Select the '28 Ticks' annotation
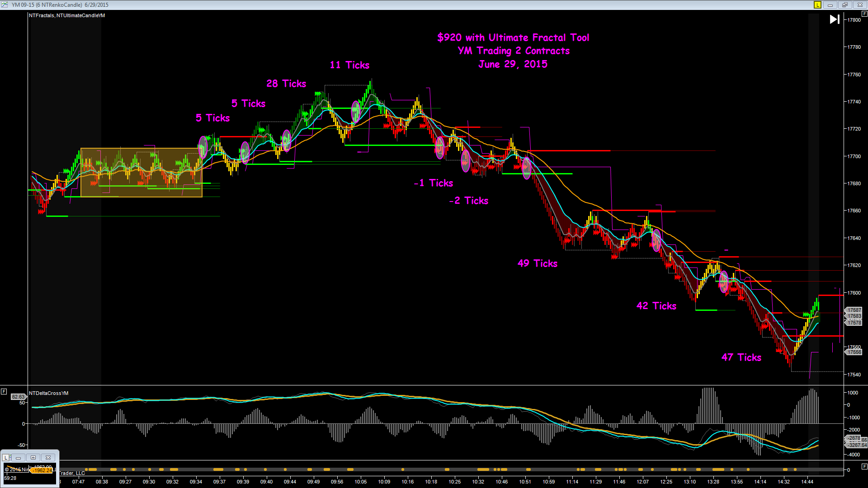The image size is (868, 488). coord(286,84)
